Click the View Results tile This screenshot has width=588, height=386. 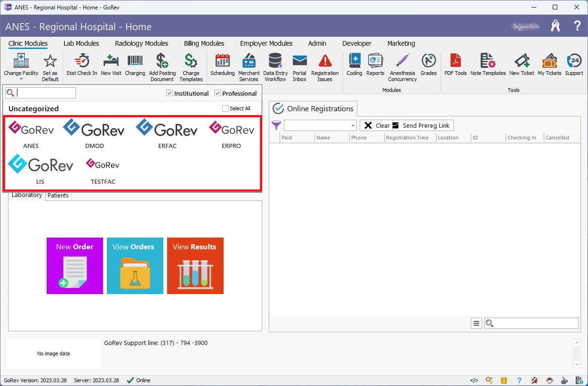(195, 266)
